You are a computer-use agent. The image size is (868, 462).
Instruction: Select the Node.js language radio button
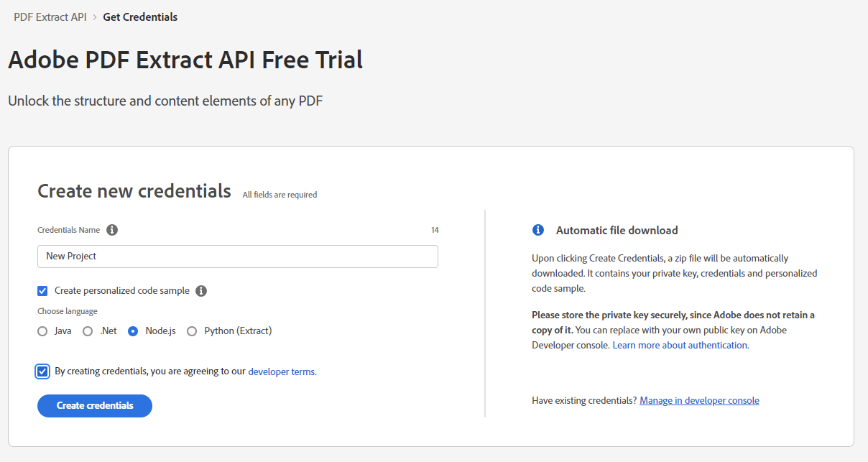[x=133, y=331]
